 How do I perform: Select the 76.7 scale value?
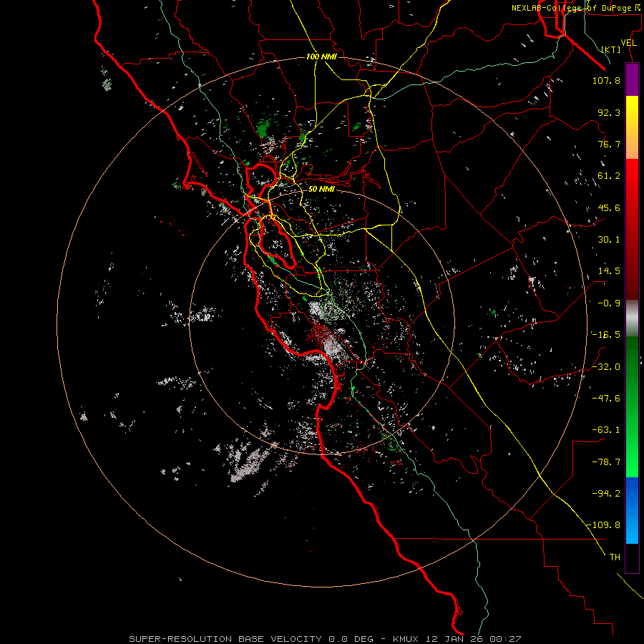tap(609, 144)
